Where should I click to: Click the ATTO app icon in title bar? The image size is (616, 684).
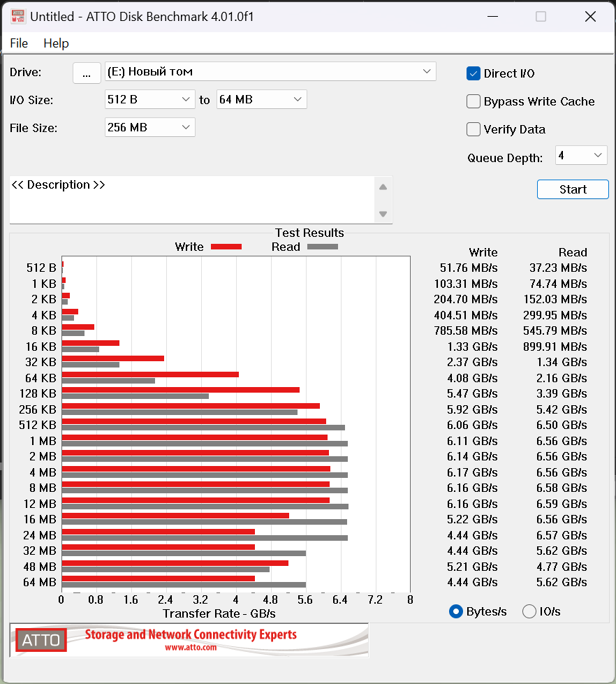coord(18,17)
